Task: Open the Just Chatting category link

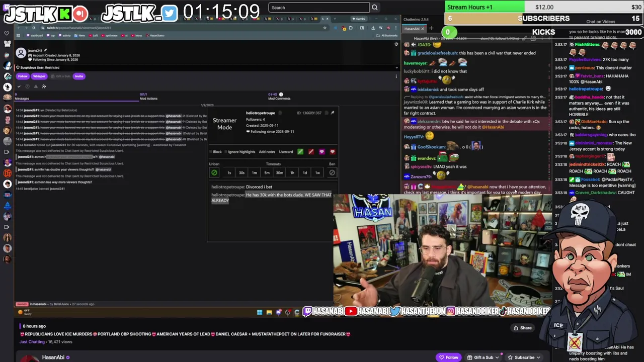Action: tap(32, 342)
